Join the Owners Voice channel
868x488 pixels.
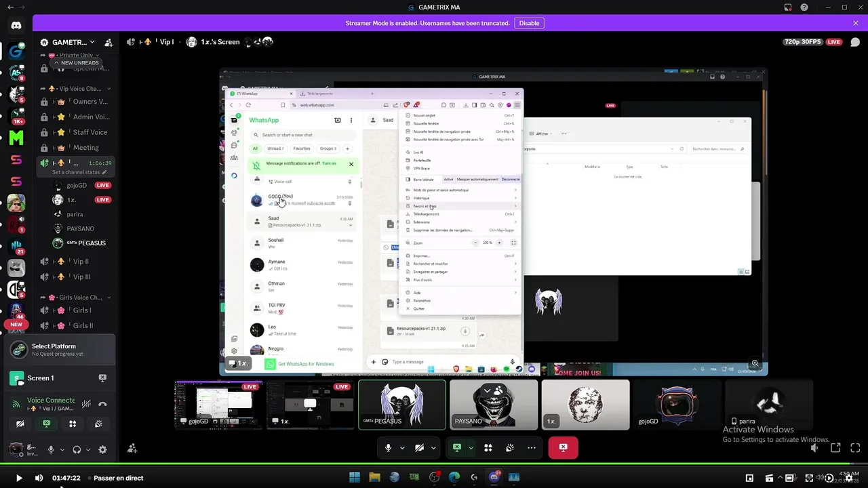pos(76,102)
